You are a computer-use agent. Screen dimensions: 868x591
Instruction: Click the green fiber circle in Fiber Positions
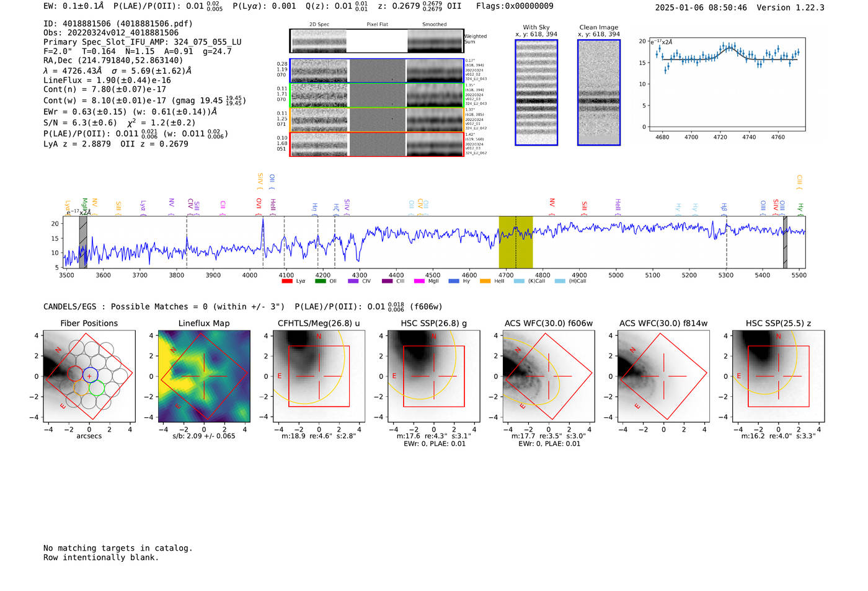coord(96,389)
